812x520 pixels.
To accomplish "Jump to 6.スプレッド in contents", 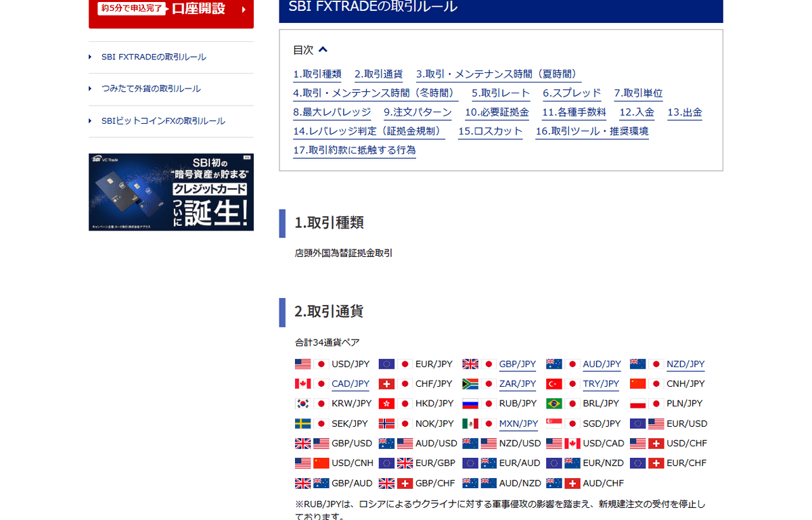I will pyautogui.click(x=572, y=93).
